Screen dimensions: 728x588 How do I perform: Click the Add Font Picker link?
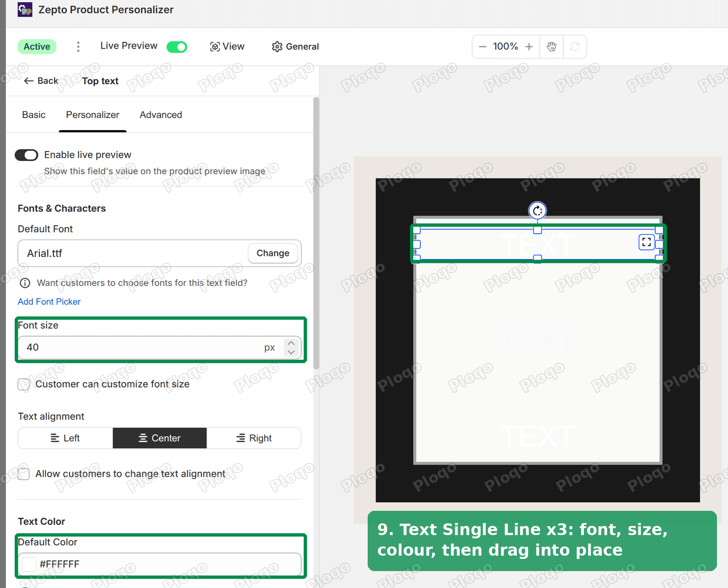pyautogui.click(x=49, y=302)
